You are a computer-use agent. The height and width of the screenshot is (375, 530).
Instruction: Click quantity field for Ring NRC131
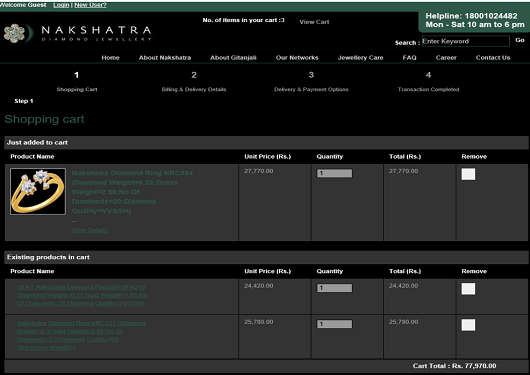(x=334, y=324)
